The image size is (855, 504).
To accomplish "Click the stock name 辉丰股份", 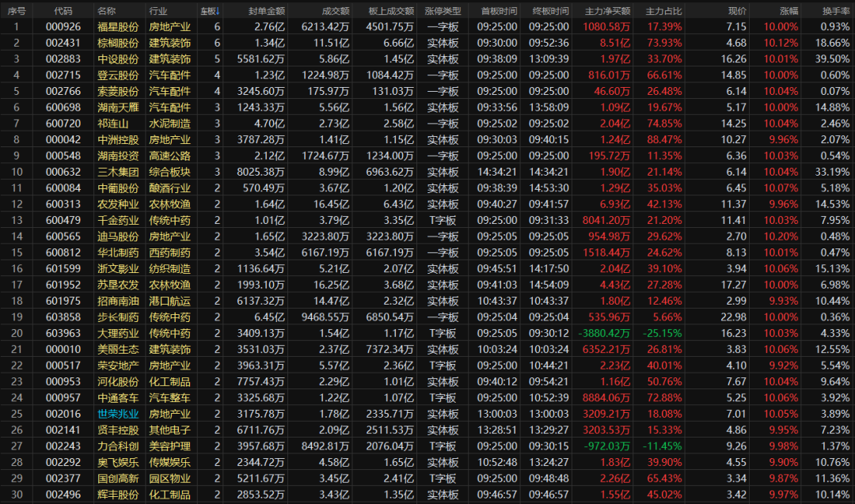I will pyautogui.click(x=118, y=495).
